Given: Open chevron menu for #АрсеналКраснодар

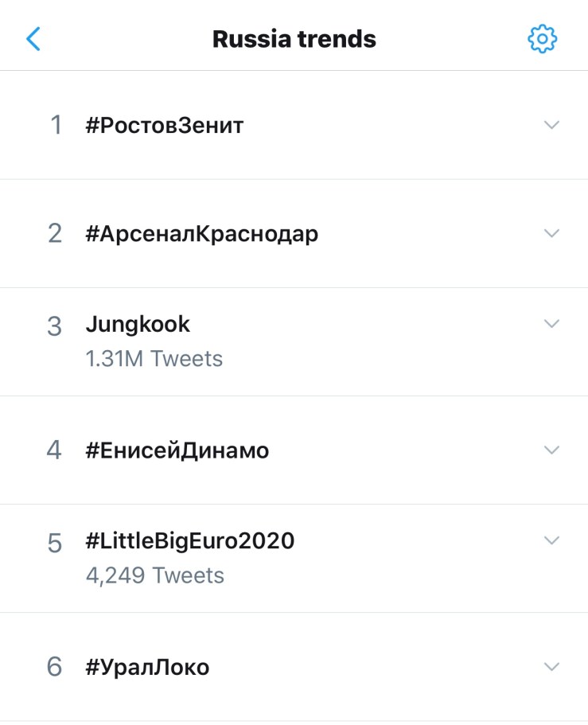Looking at the screenshot, I should pyautogui.click(x=551, y=233).
